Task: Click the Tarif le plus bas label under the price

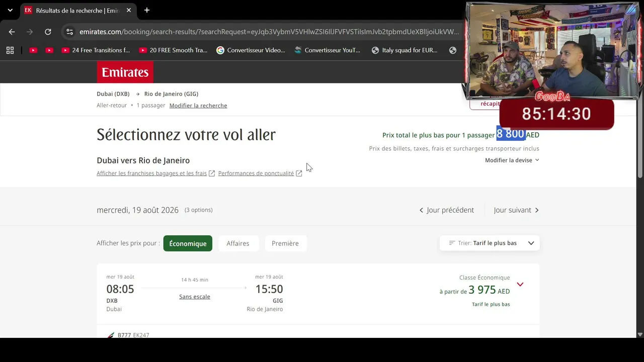Action: click(x=491, y=304)
